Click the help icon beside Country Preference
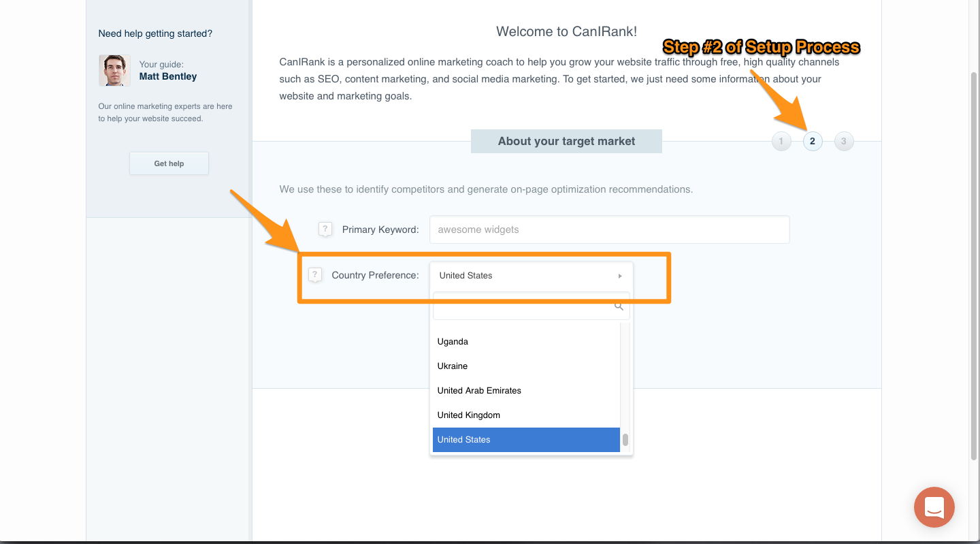 314,275
